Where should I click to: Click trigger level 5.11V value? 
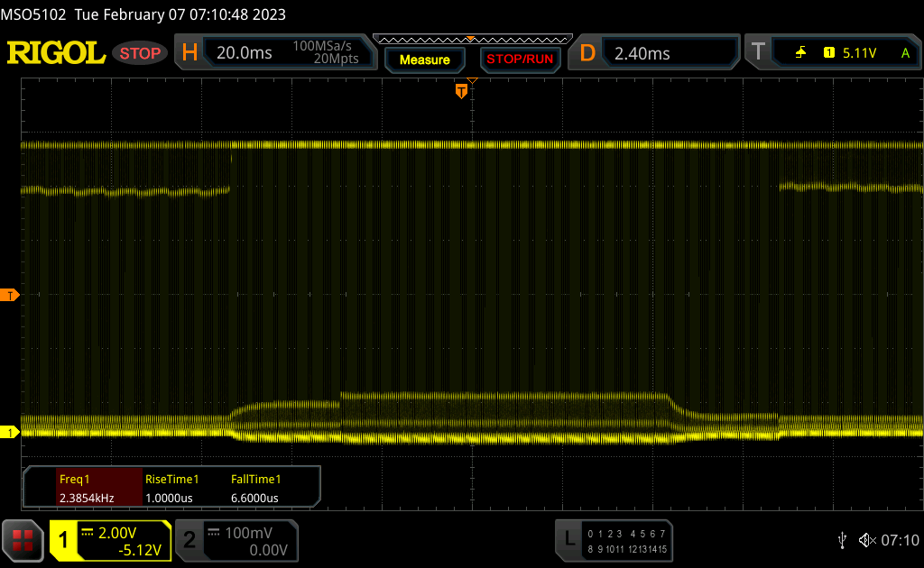(859, 53)
